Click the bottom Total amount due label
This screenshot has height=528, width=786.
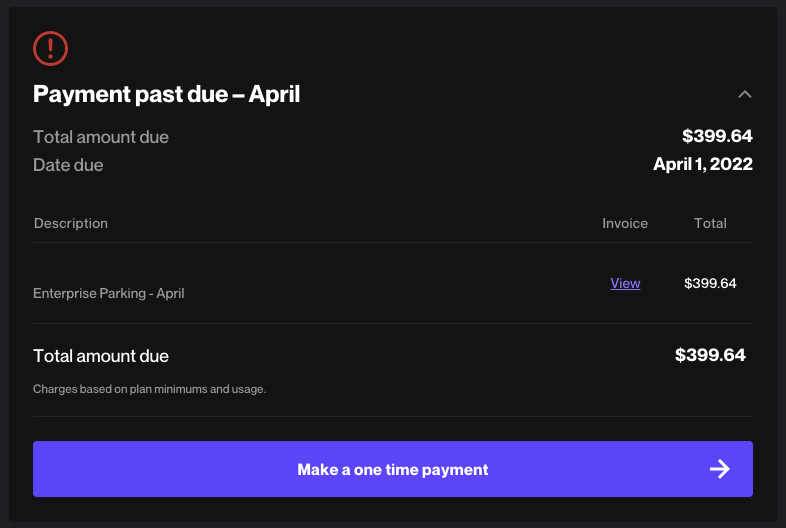[101, 356]
